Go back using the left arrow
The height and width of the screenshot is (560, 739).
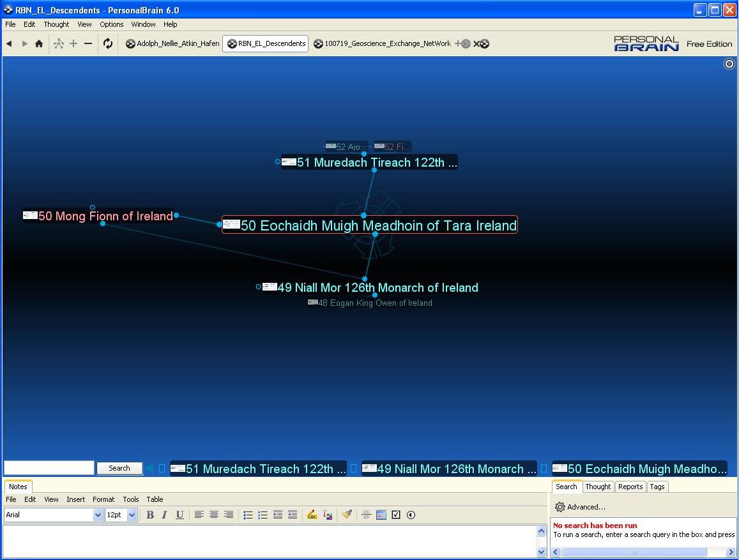click(9, 44)
